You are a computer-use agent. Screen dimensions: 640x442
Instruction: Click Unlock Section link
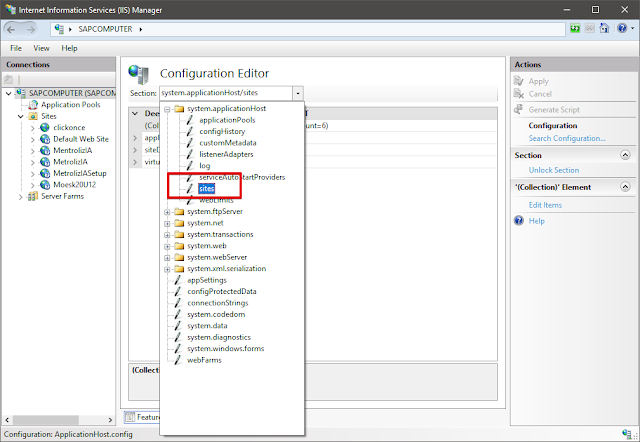tap(554, 170)
